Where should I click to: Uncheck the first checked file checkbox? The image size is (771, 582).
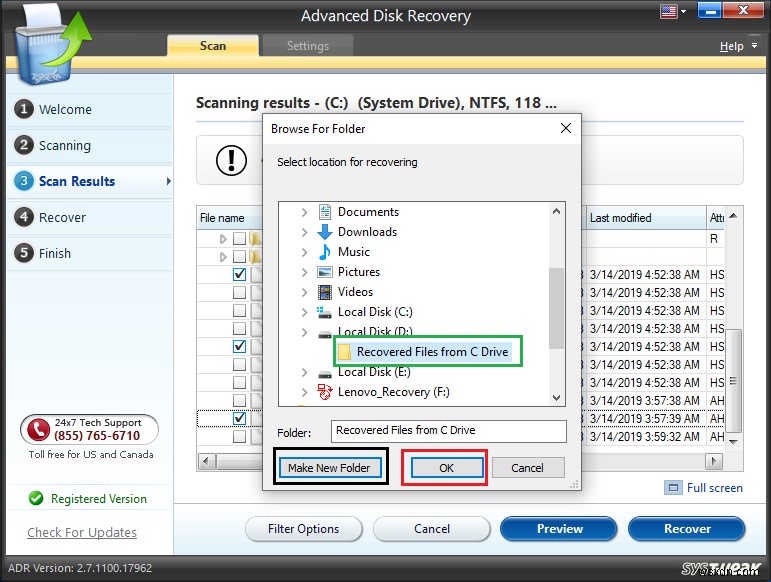click(239, 274)
